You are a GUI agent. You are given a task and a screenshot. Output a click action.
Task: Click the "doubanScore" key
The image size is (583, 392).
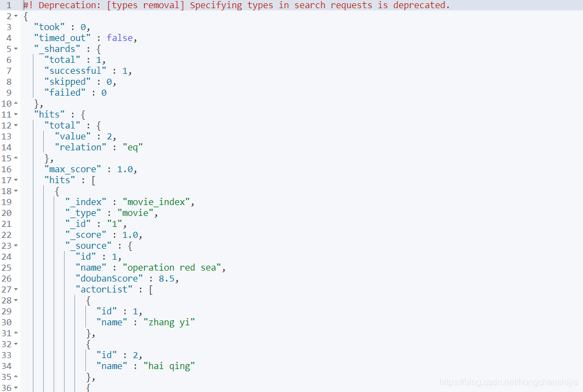pos(109,278)
